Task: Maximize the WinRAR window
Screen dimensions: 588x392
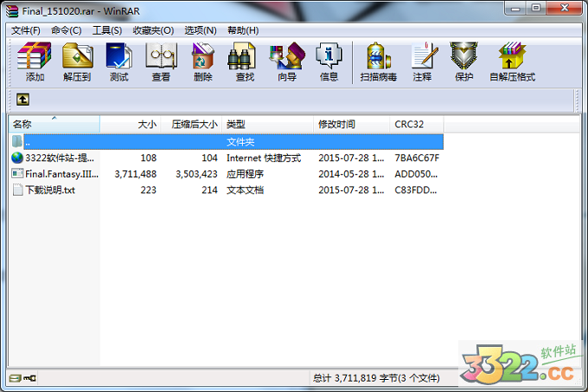Action: click(536, 8)
